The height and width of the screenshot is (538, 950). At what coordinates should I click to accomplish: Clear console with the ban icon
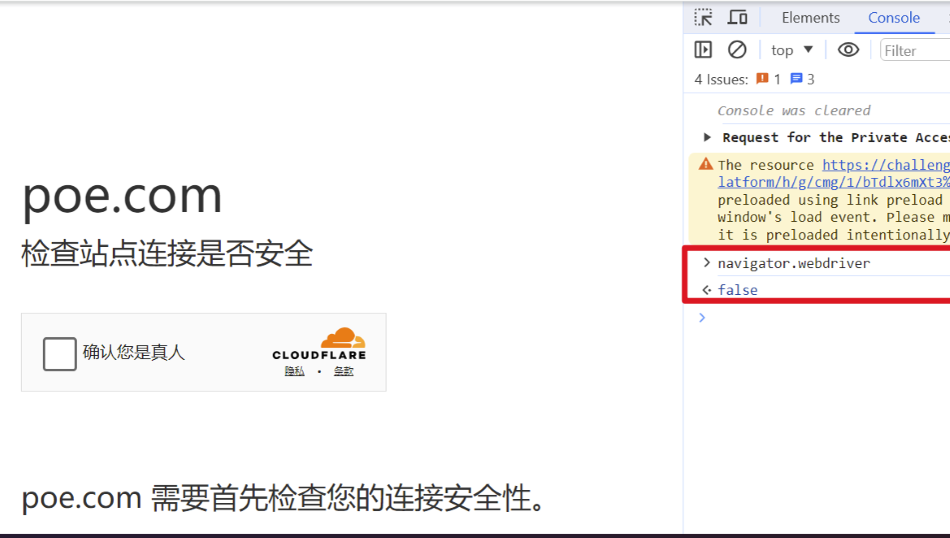point(737,50)
